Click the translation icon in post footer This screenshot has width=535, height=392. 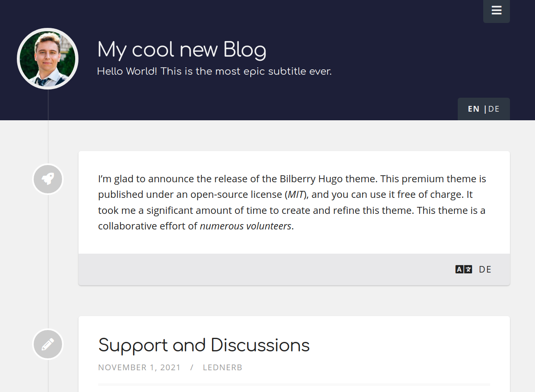click(x=464, y=269)
